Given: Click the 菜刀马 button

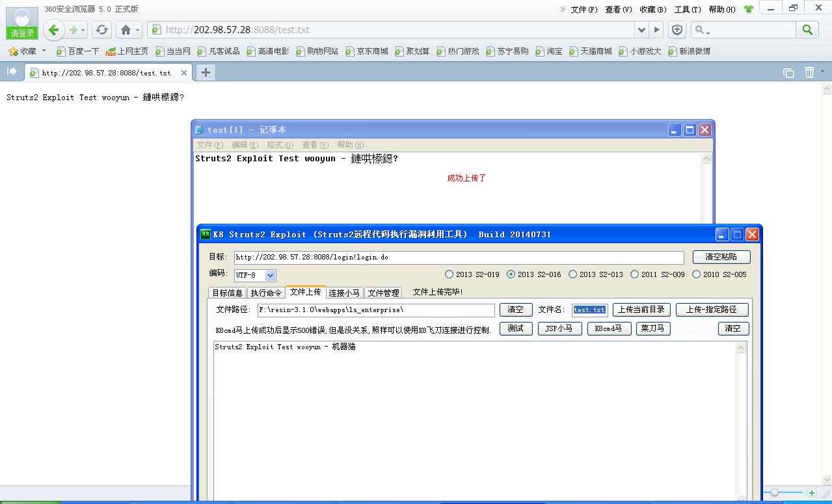Looking at the screenshot, I should [x=652, y=328].
